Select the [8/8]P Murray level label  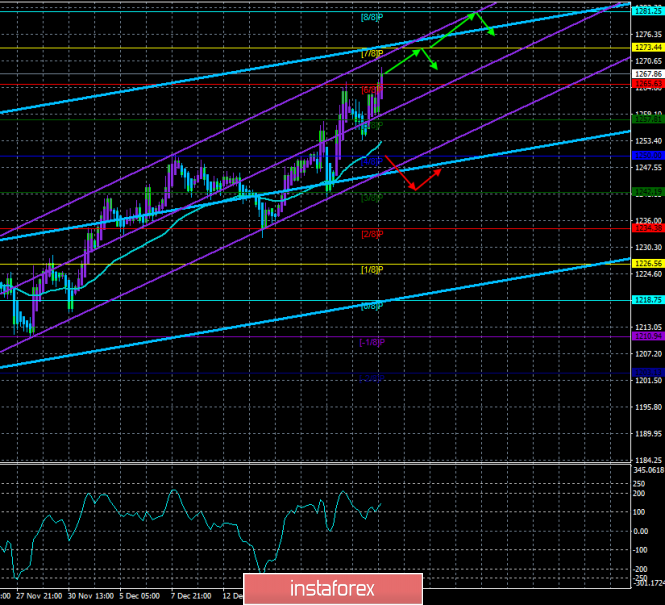click(373, 18)
